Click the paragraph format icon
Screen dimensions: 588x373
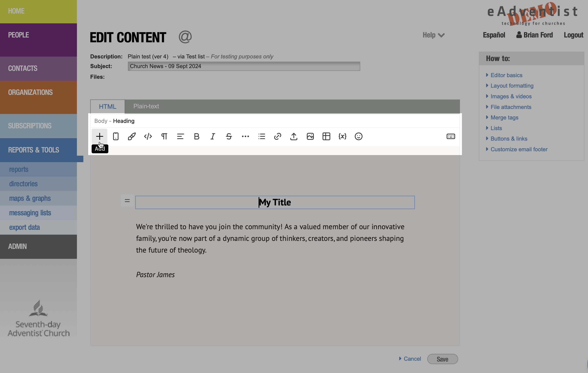(x=164, y=136)
